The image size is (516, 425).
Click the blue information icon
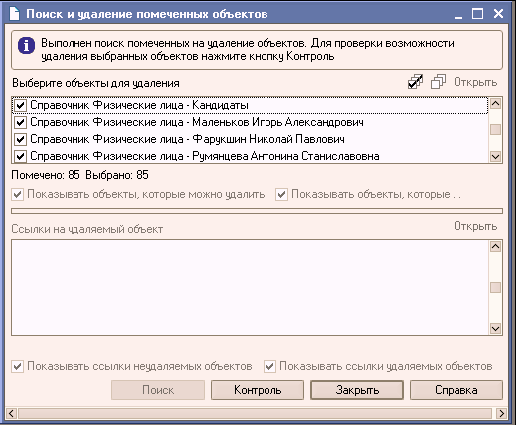tap(26, 45)
